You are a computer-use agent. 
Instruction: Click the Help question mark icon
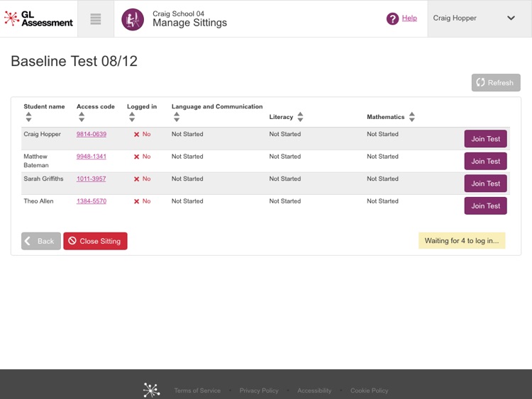(392, 18)
